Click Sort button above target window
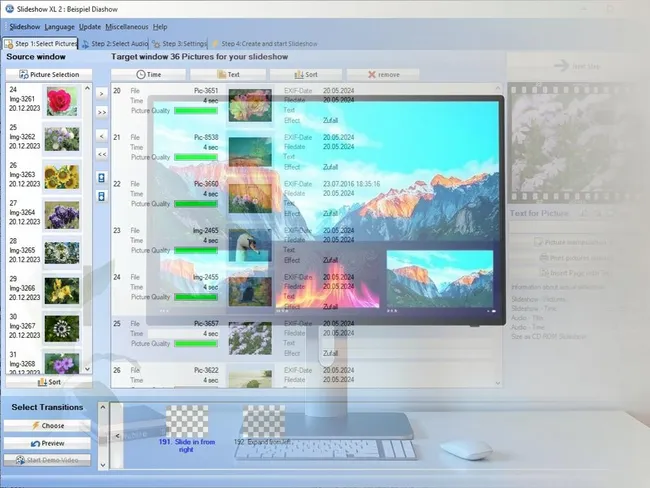 point(306,75)
